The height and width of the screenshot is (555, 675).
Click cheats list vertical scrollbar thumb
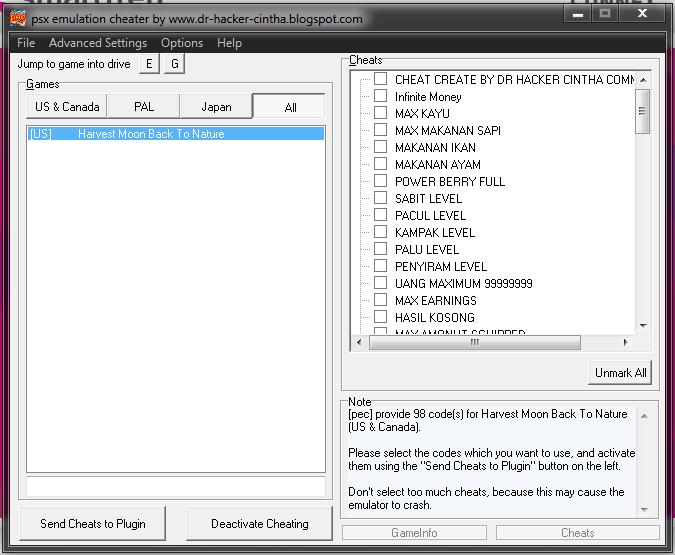[x=642, y=111]
